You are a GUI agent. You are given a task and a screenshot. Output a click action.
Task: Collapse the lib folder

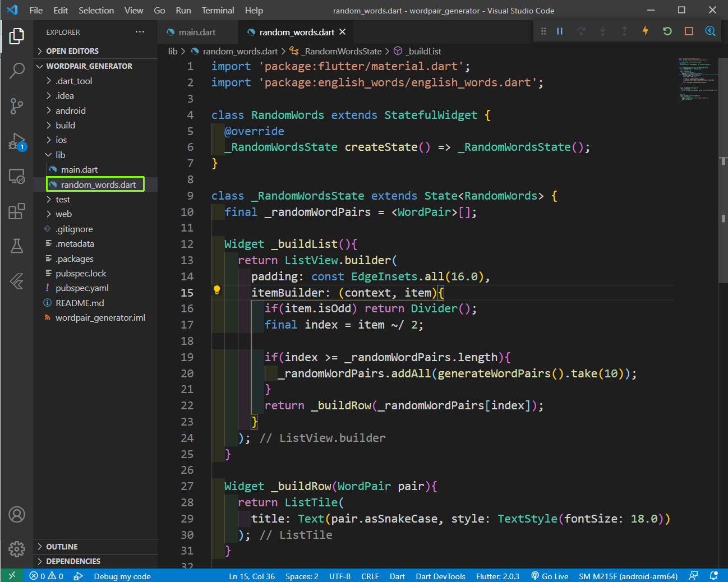click(95, 155)
